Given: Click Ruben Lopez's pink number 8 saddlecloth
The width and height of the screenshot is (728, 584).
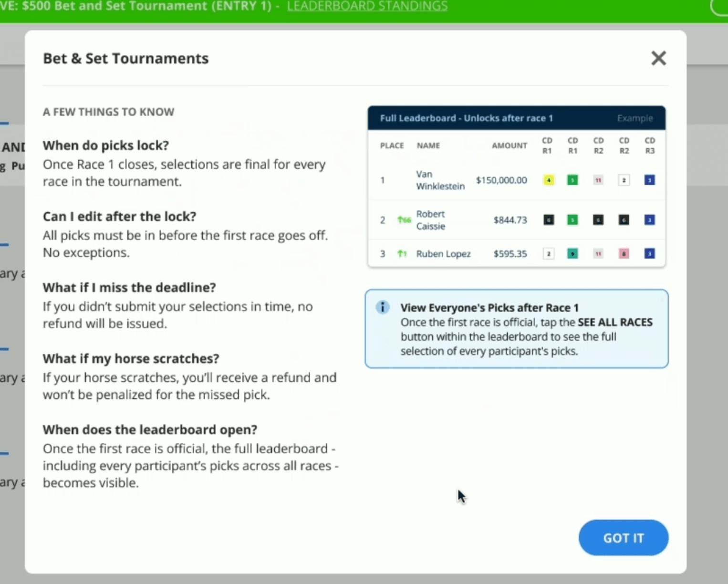Looking at the screenshot, I should tap(624, 254).
